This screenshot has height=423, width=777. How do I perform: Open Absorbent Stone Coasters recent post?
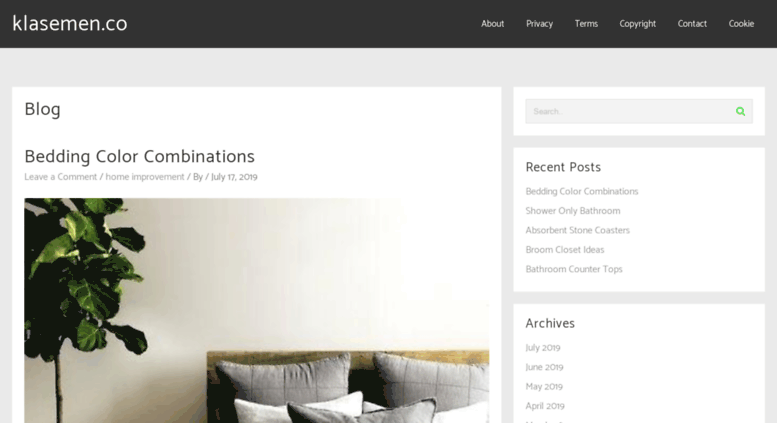point(578,230)
